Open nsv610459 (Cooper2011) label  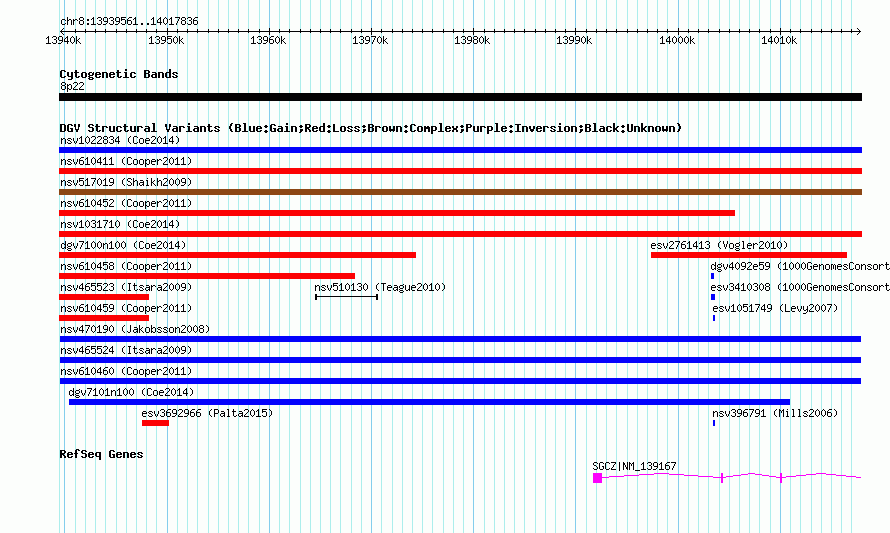coord(126,308)
